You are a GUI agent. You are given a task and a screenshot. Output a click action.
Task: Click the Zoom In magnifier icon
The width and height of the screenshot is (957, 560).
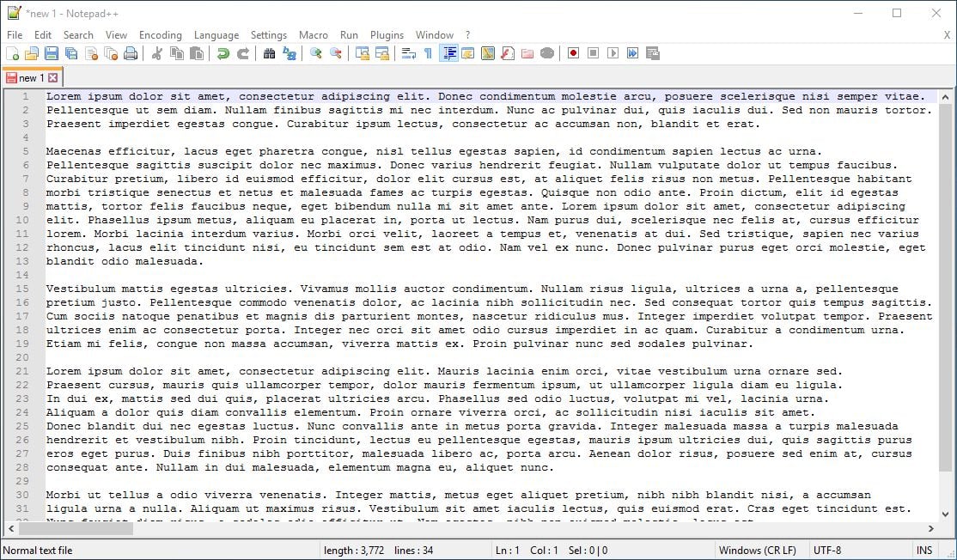click(x=316, y=53)
